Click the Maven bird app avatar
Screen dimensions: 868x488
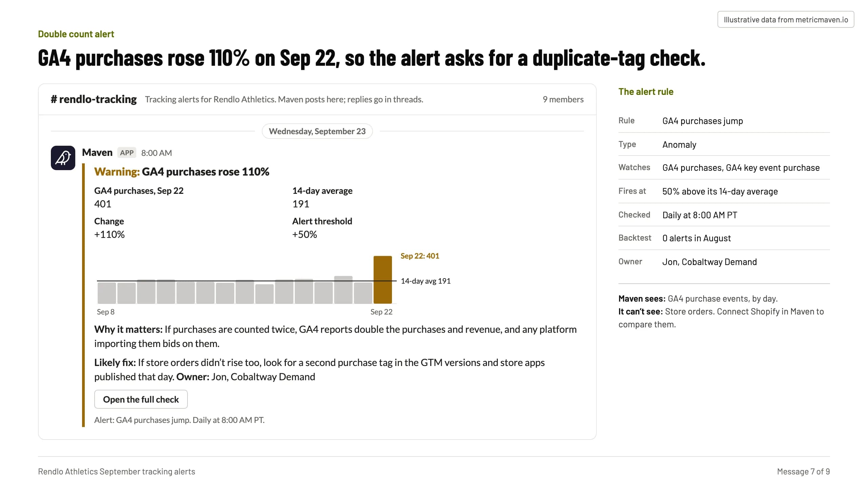(63, 158)
